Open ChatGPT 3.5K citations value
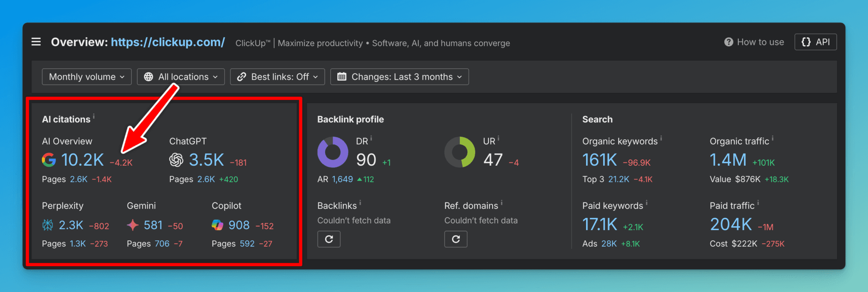 tap(206, 160)
